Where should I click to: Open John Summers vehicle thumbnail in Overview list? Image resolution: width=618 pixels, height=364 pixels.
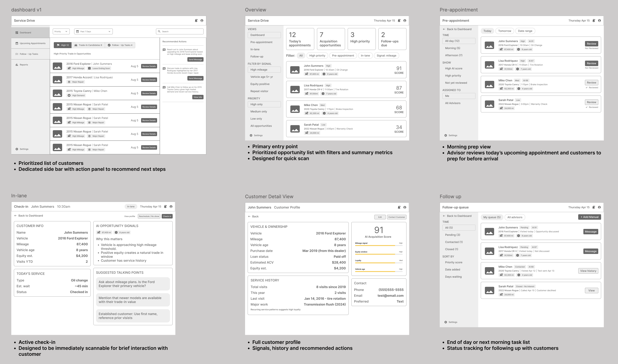(x=295, y=70)
